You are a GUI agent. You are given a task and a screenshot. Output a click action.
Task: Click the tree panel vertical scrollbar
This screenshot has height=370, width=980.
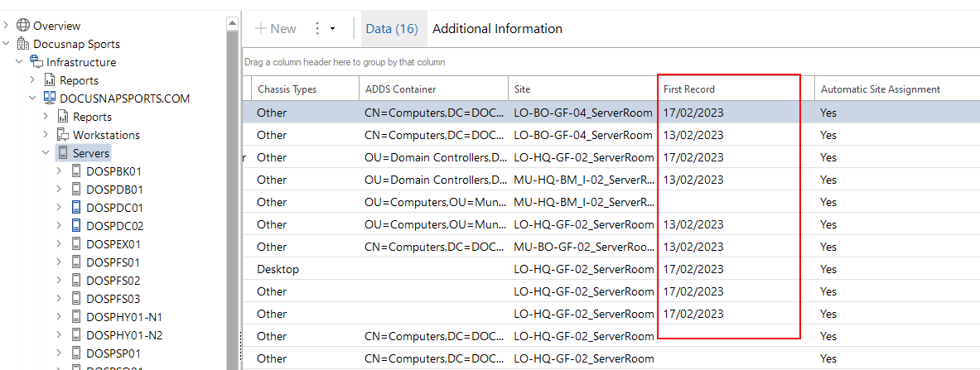pos(232,200)
